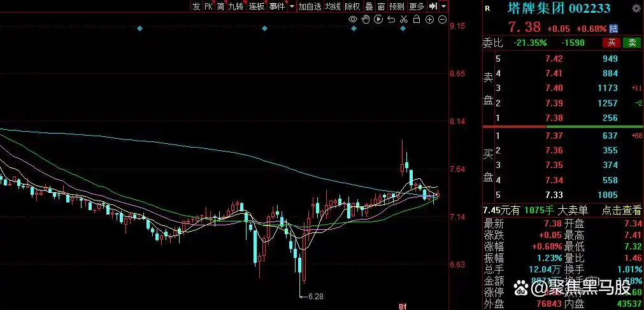
Task: Add stock via 加自选
Action: [x=310, y=6]
